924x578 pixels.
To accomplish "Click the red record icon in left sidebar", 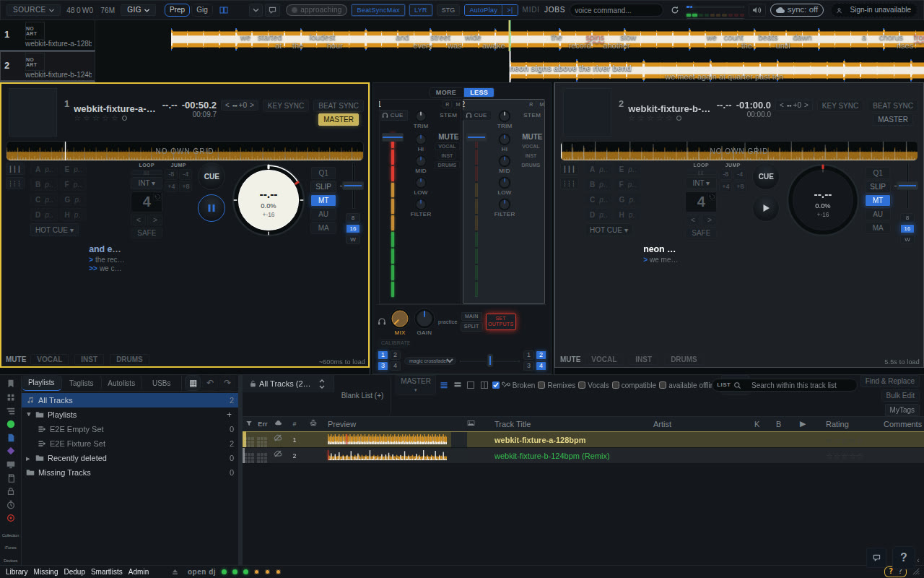I will pyautogui.click(x=11, y=518).
